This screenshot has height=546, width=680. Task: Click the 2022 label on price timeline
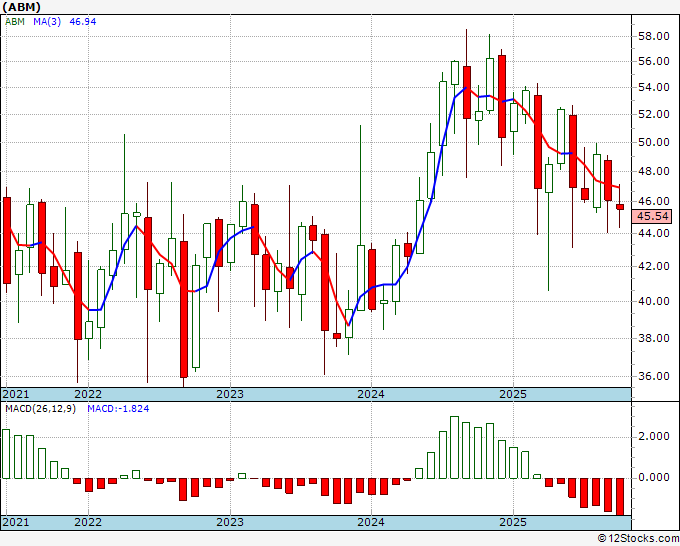tap(88, 394)
